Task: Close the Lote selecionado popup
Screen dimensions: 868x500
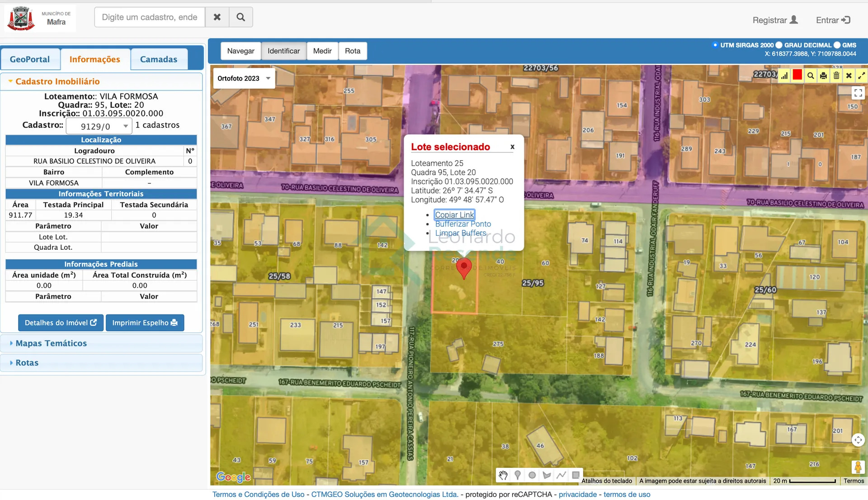Action: pyautogui.click(x=512, y=147)
